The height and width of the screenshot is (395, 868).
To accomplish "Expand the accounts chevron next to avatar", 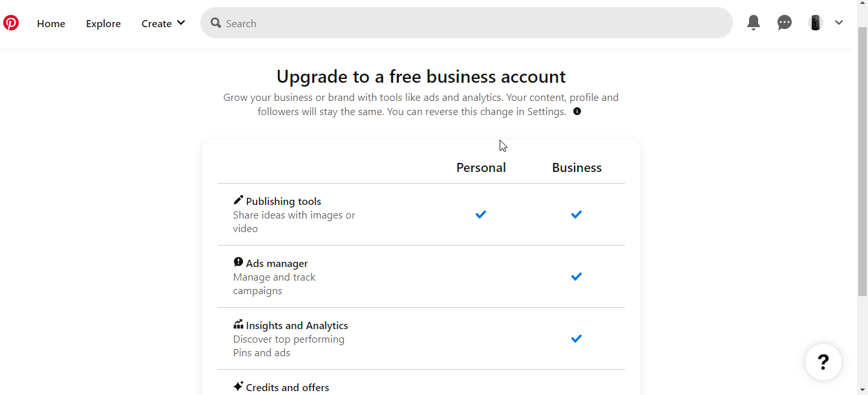I will 839,23.
